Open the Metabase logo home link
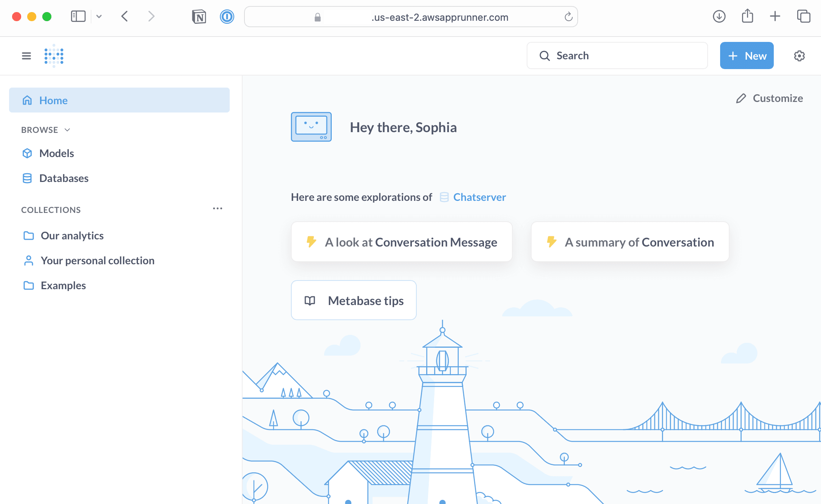The width and height of the screenshot is (821, 504). point(54,56)
